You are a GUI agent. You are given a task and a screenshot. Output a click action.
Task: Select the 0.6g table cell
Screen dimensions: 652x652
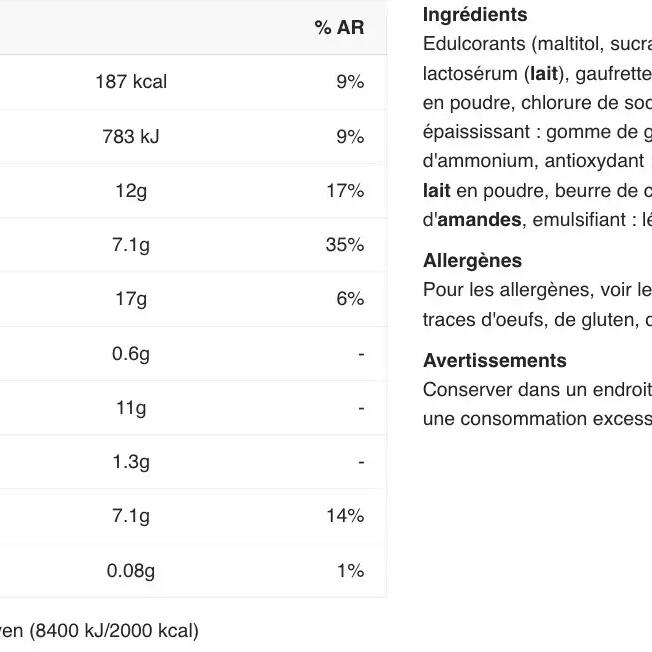131,354
